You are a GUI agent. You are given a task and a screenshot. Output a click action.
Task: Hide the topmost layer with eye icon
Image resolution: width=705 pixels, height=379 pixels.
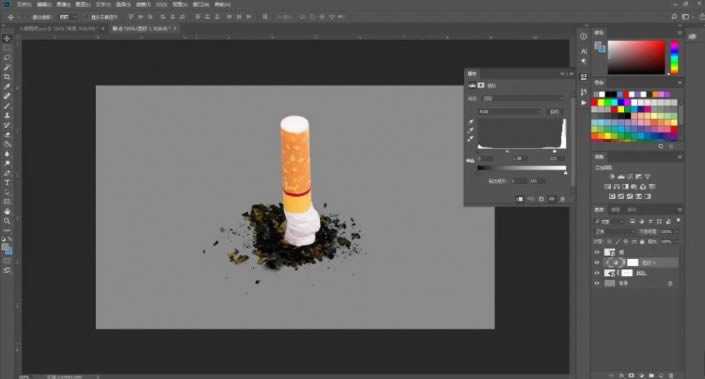click(597, 252)
